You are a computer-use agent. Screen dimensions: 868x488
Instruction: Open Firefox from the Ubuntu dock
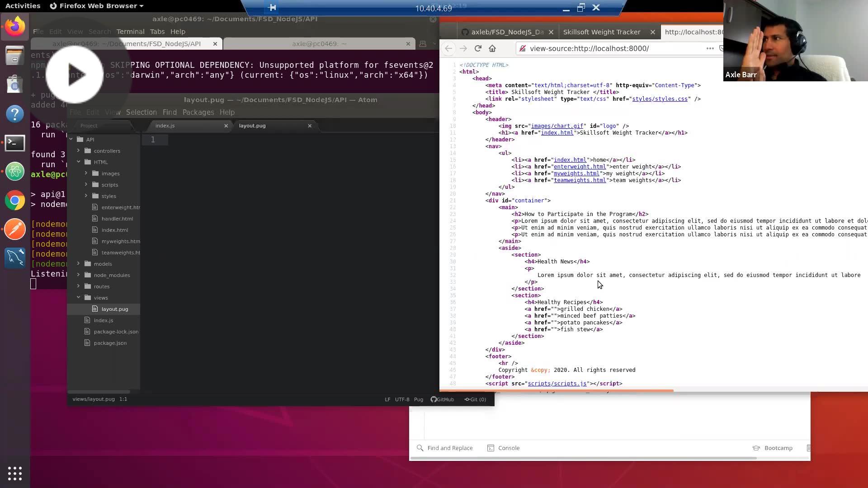click(x=15, y=26)
